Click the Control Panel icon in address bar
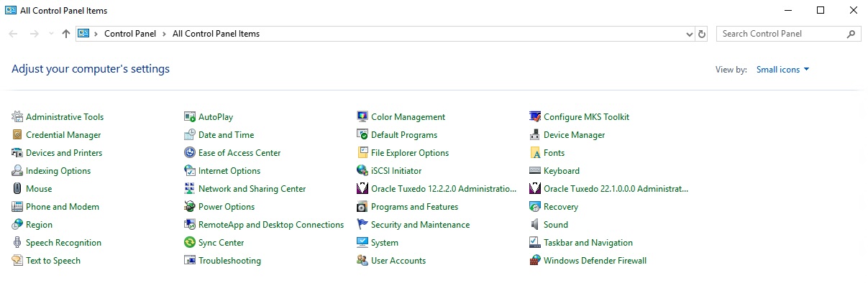The width and height of the screenshot is (868, 283). coord(83,34)
